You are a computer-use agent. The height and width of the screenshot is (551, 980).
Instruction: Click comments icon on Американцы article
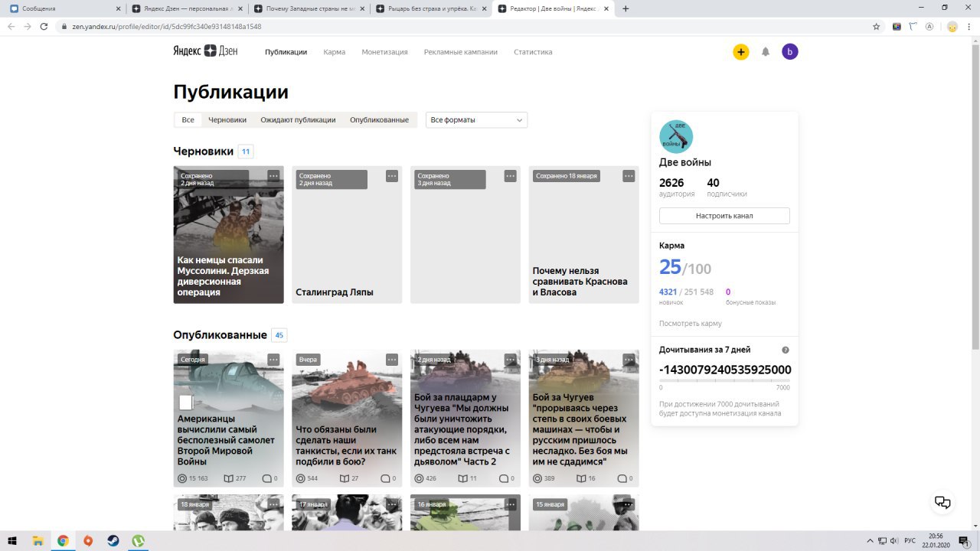tap(266, 478)
